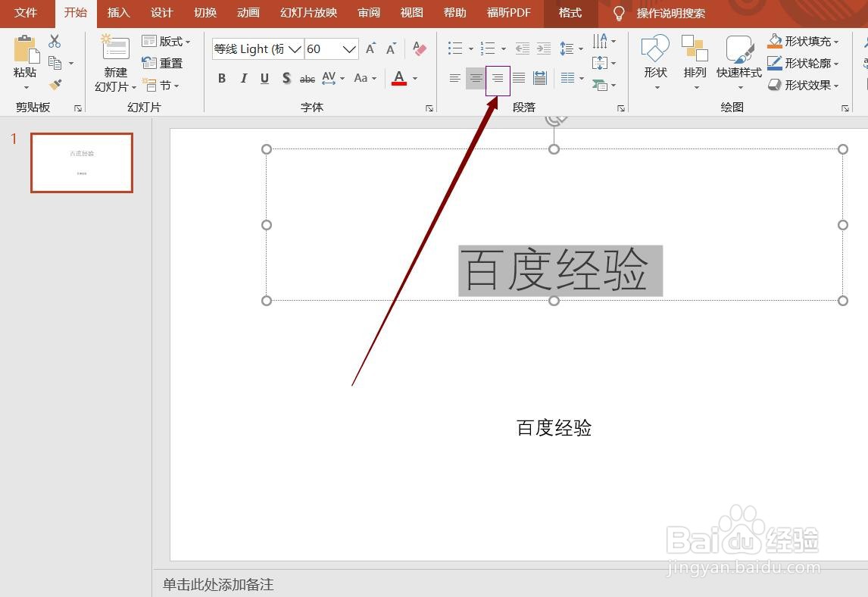Switch to the Format (格式) tab
The width and height of the screenshot is (868, 597).
pos(570,13)
